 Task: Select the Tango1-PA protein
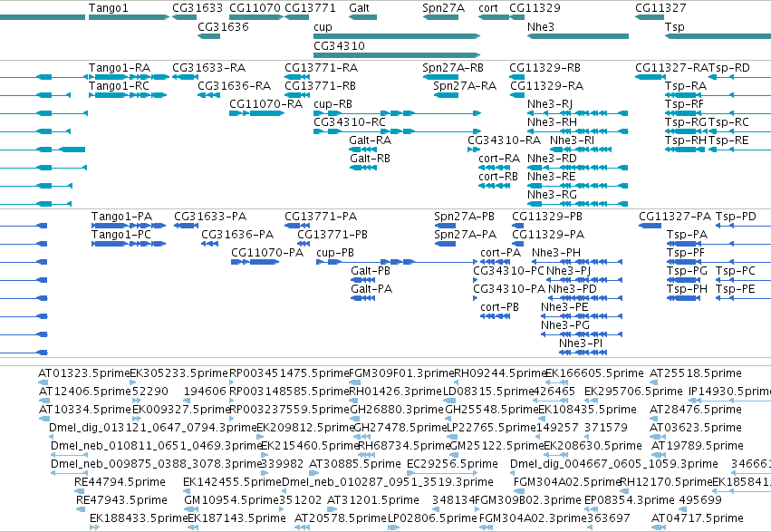(129, 226)
